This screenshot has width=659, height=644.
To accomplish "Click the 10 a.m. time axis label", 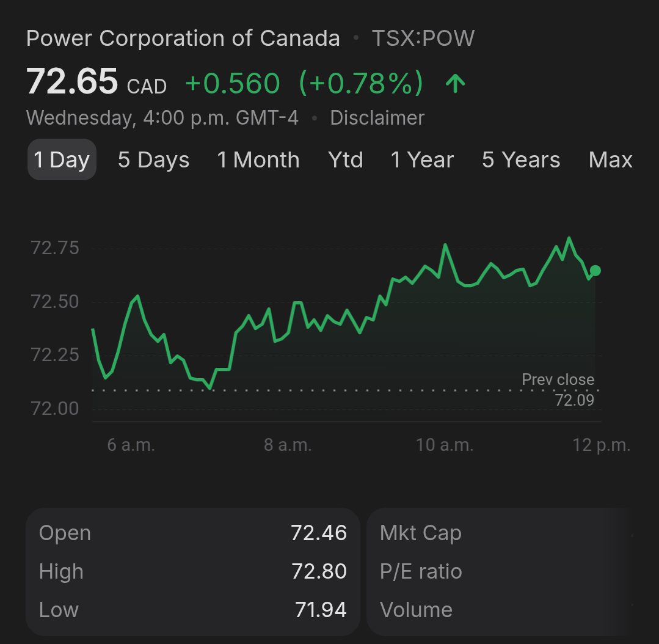I will pyautogui.click(x=445, y=445).
